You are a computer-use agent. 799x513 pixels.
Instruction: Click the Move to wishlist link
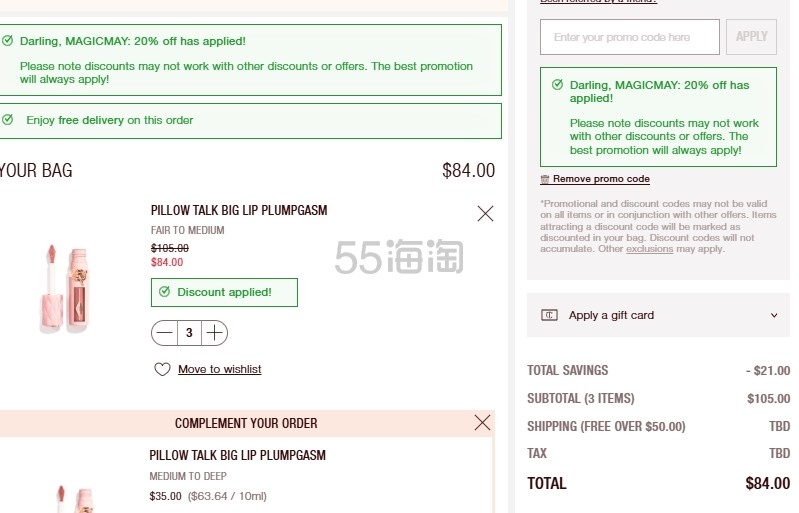coord(220,369)
